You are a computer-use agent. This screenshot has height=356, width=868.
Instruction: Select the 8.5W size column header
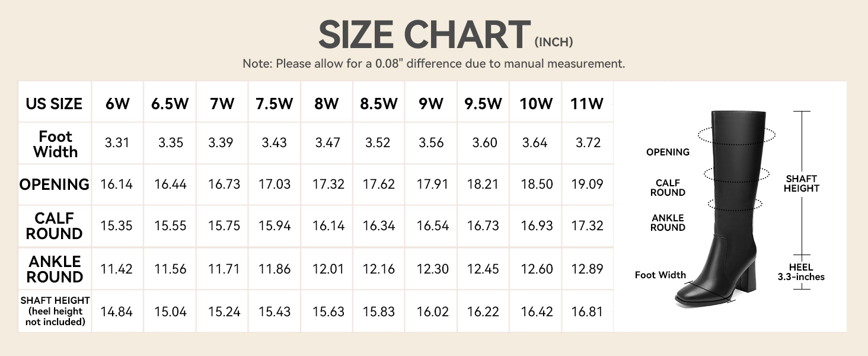click(x=378, y=104)
